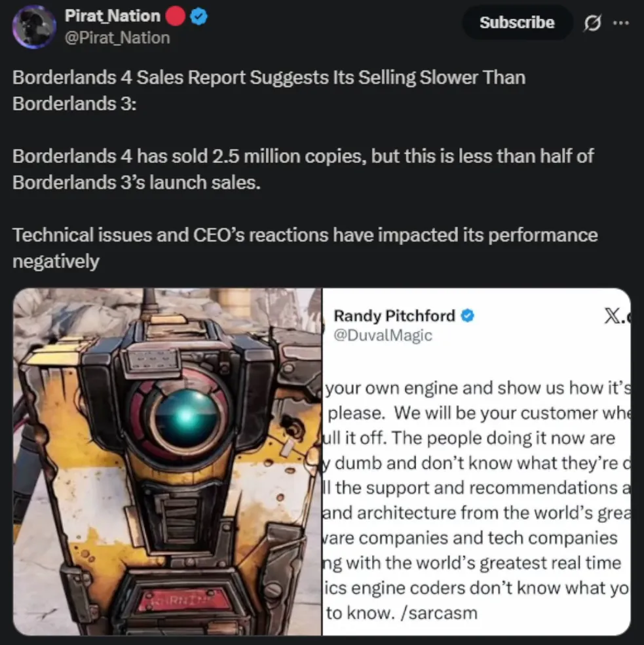
Task: Open the Pirat_Nation display name link
Action: click(112, 16)
